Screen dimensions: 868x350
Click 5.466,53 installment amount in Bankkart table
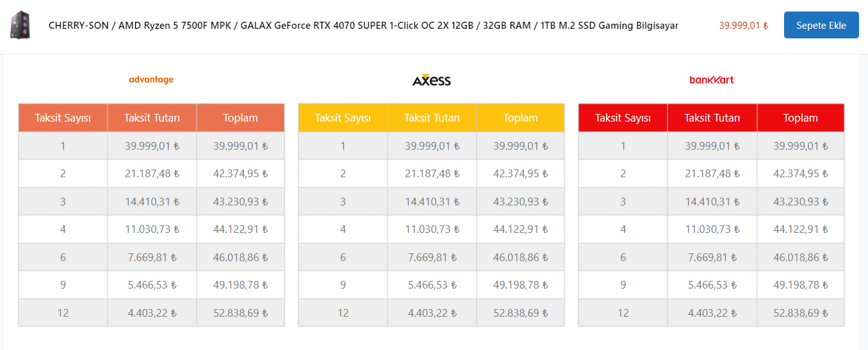pos(712,285)
